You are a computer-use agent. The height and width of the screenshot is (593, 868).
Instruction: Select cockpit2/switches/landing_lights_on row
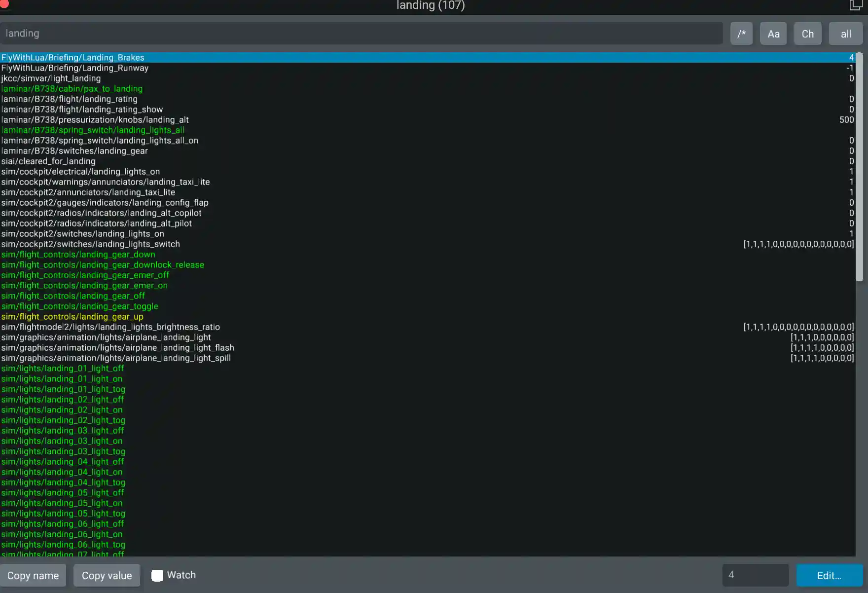pyautogui.click(x=428, y=233)
